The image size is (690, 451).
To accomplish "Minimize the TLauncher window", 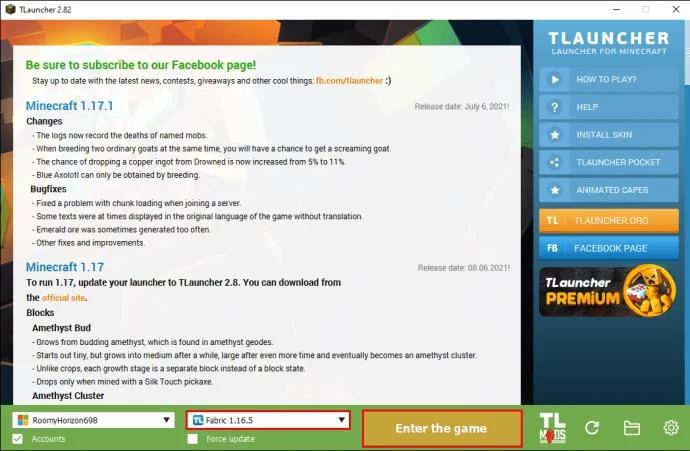I will point(617,9).
